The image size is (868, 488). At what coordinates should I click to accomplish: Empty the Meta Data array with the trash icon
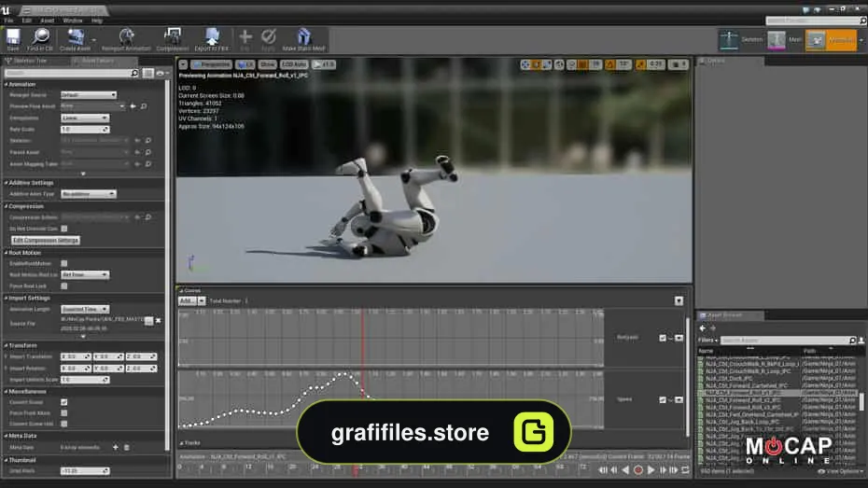(126, 447)
